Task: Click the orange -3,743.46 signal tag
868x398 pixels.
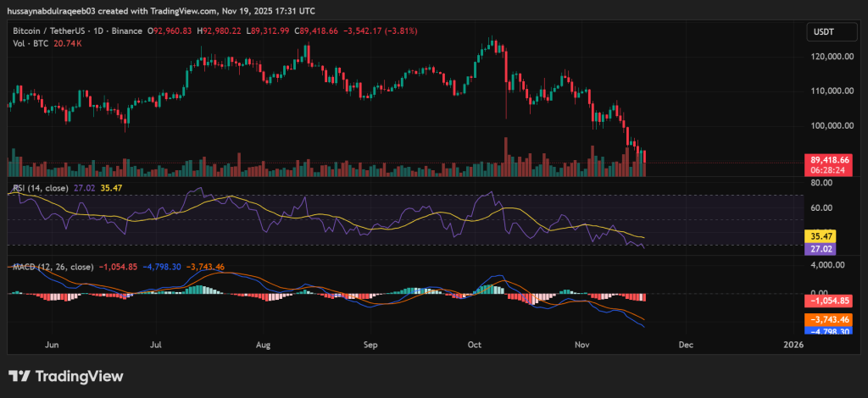Action: (x=830, y=319)
